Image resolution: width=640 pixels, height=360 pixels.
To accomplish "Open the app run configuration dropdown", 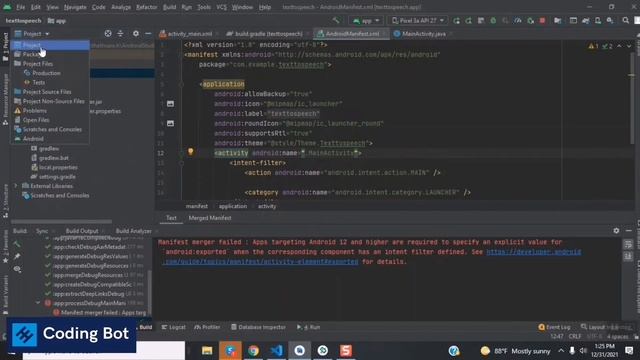I will tap(366, 20).
